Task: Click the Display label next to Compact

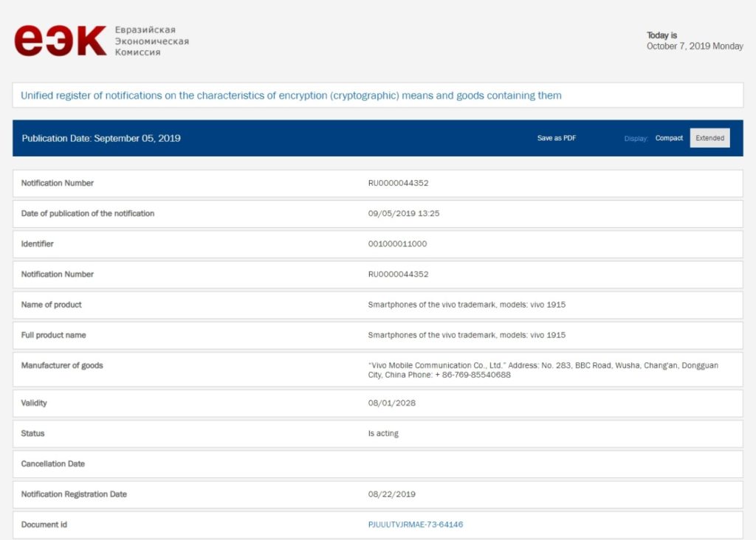Action: tap(635, 139)
